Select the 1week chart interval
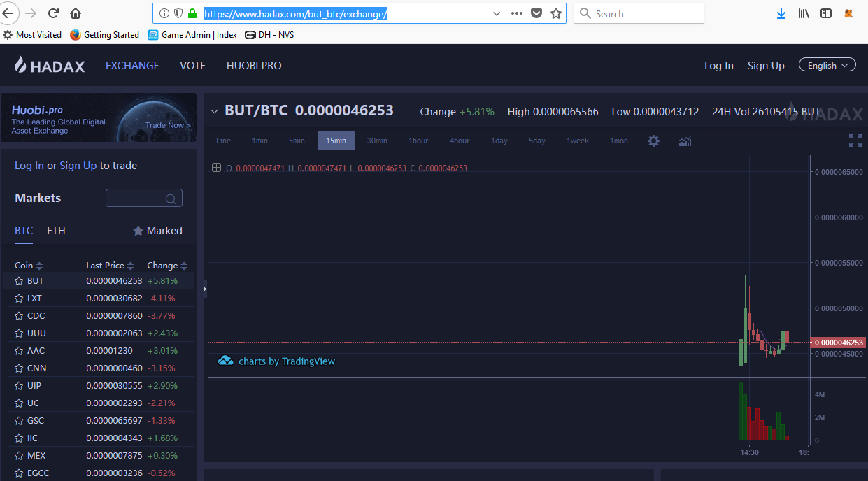The width and height of the screenshot is (868, 481). pos(578,141)
